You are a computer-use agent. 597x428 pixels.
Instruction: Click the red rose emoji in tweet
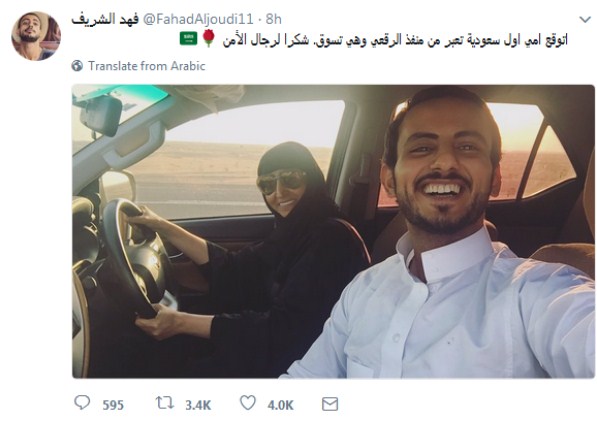pyautogui.click(x=209, y=38)
